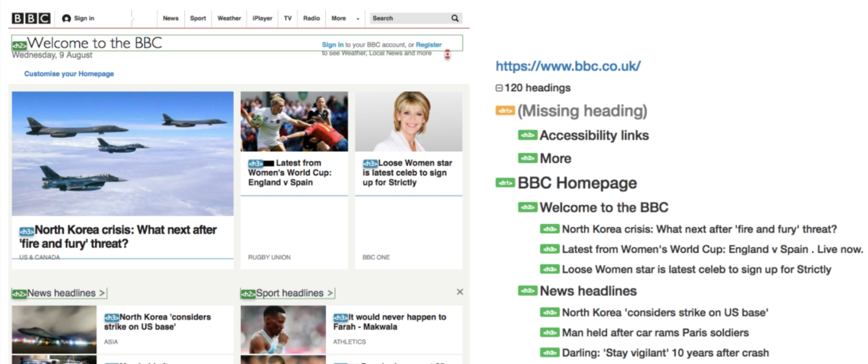Select the More heading in the outline
This screenshot has width=868, height=364.
(556, 158)
